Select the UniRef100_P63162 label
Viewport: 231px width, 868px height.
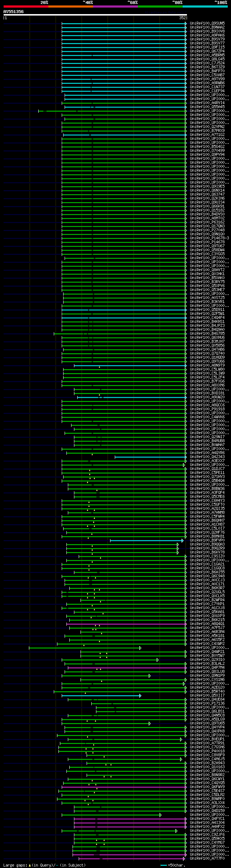point(207,222)
